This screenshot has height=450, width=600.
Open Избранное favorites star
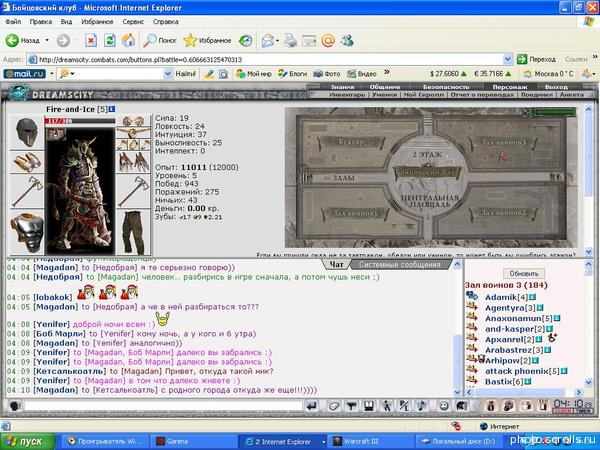point(207,40)
